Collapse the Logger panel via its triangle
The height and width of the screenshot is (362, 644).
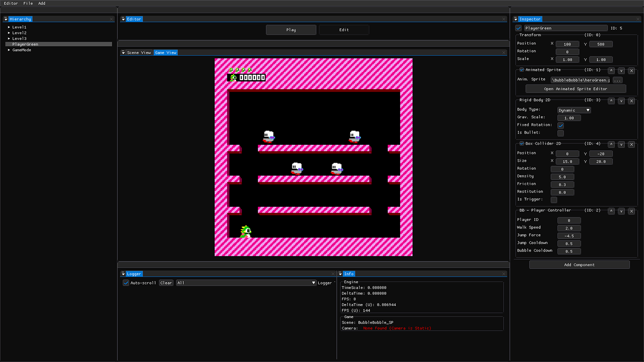tap(123, 274)
